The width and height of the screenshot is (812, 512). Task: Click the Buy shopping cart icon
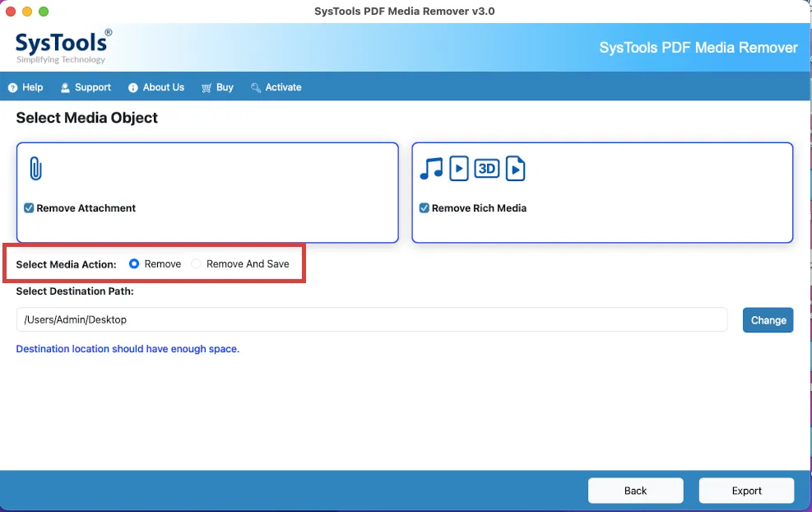pyautogui.click(x=206, y=87)
